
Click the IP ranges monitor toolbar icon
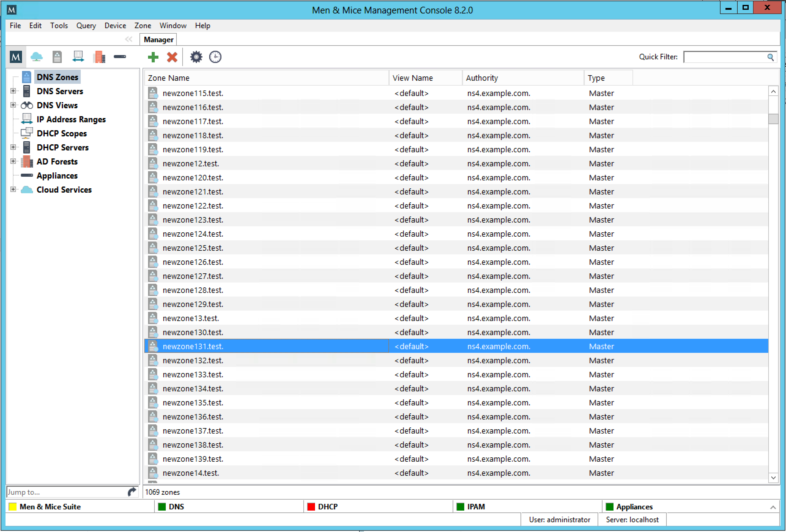tap(78, 57)
